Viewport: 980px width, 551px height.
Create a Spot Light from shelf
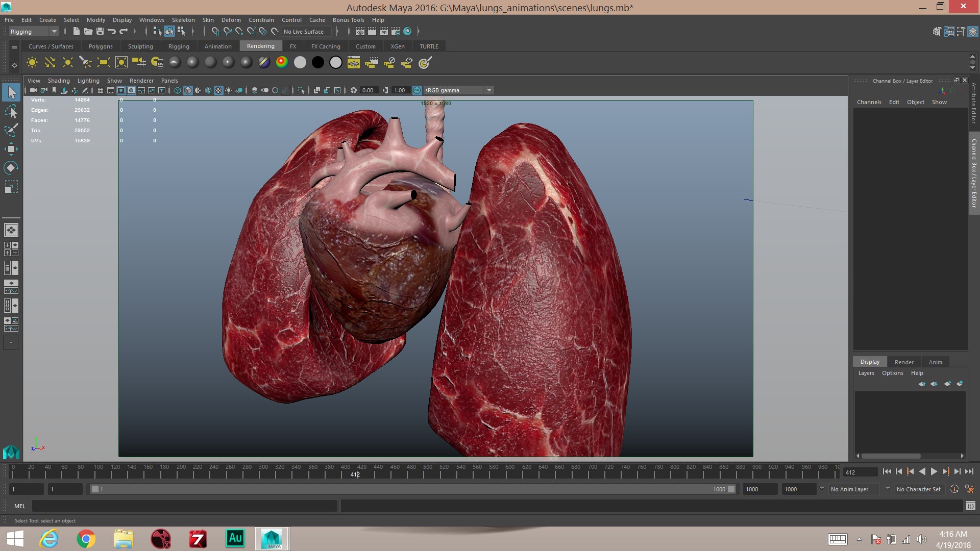coord(85,62)
